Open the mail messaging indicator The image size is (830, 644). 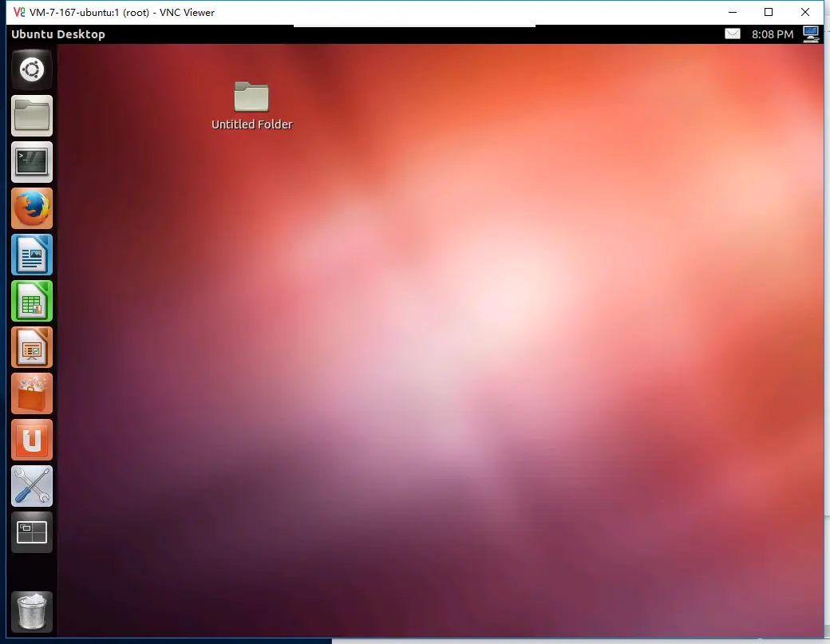click(733, 34)
